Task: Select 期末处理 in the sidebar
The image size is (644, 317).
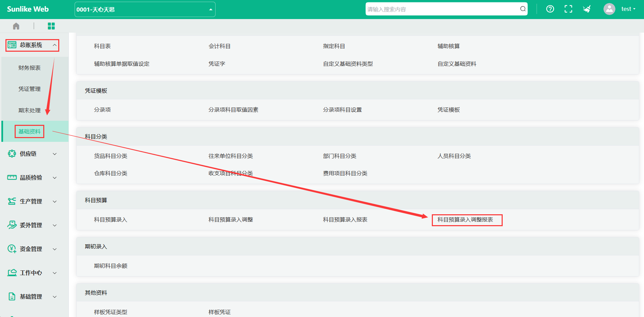Action: coord(30,111)
